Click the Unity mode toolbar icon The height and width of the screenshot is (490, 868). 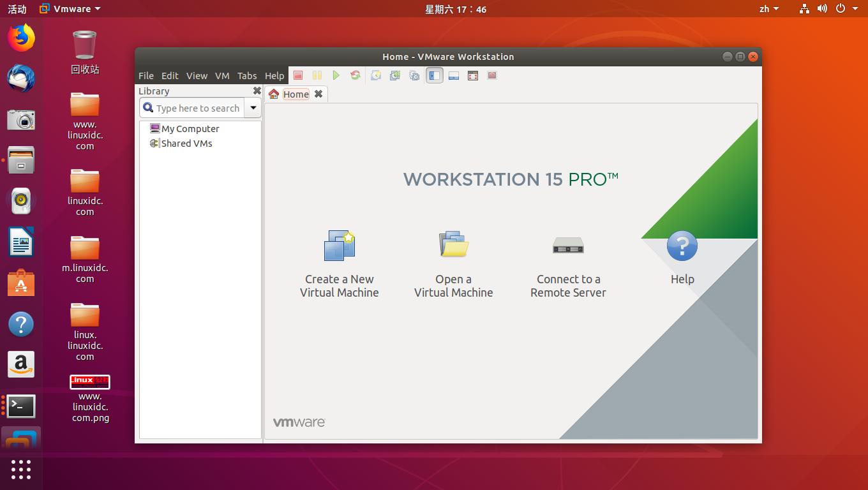click(492, 75)
